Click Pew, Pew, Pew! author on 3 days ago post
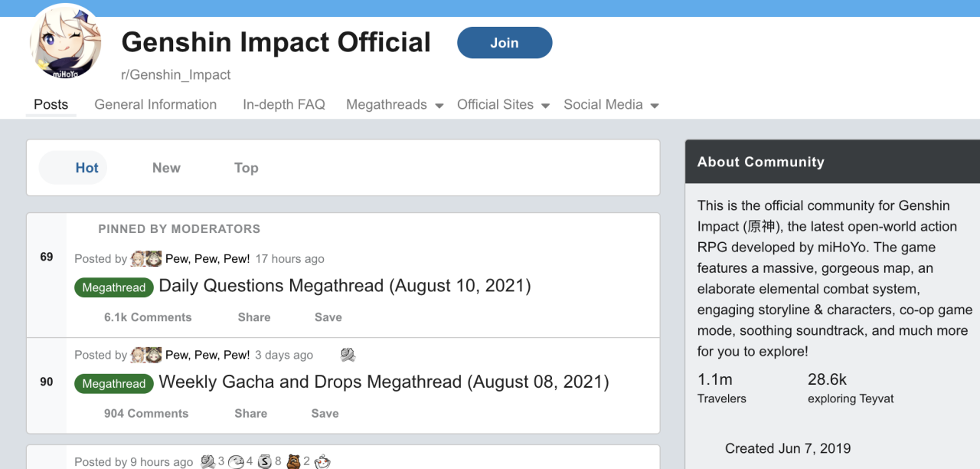This screenshot has height=469, width=980. [x=207, y=355]
